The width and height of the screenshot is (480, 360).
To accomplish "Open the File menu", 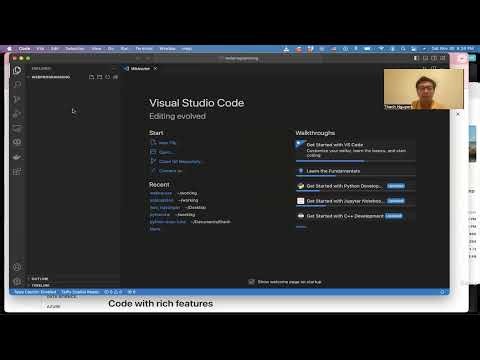I will [x=40, y=49].
